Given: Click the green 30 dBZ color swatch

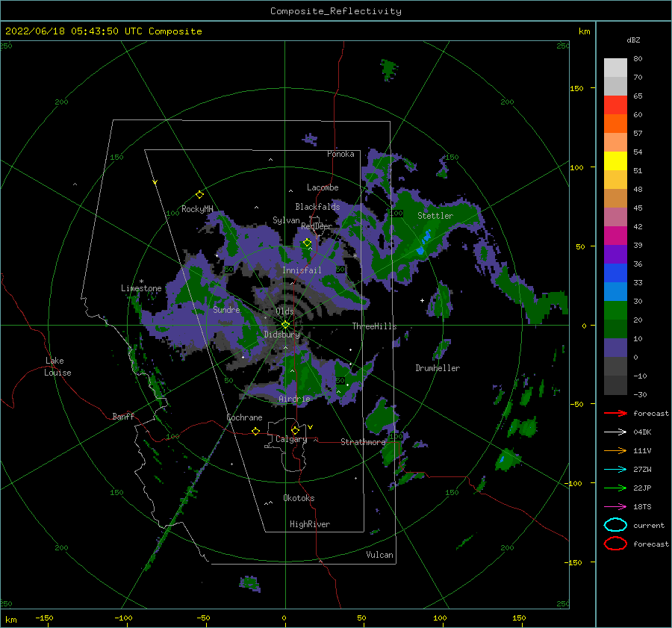Looking at the screenshot, I should click(x=615, y=311).
